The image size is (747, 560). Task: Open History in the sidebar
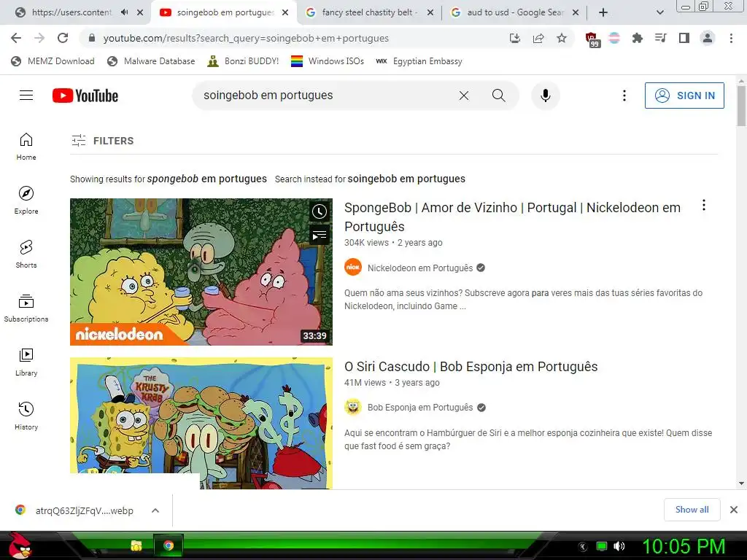(x=26, y=416)
